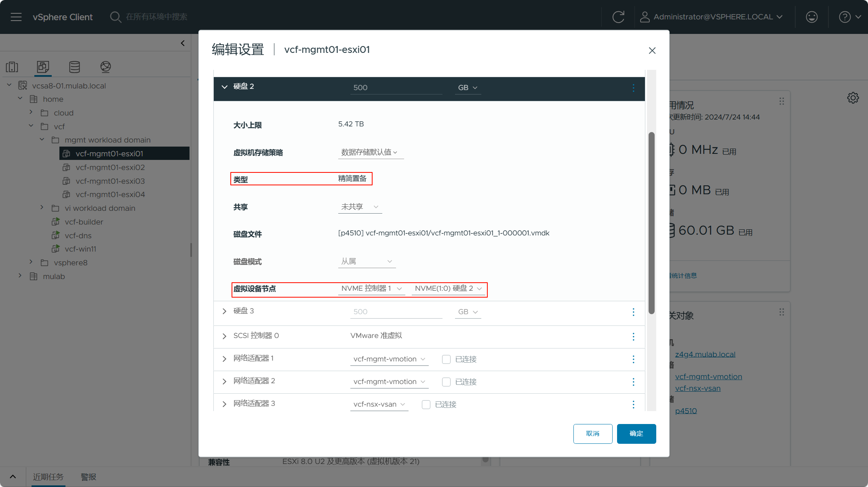The image size is (868, 487).
Task: Open the 虚拟机存储策略 dropdown
Action: 371,152
